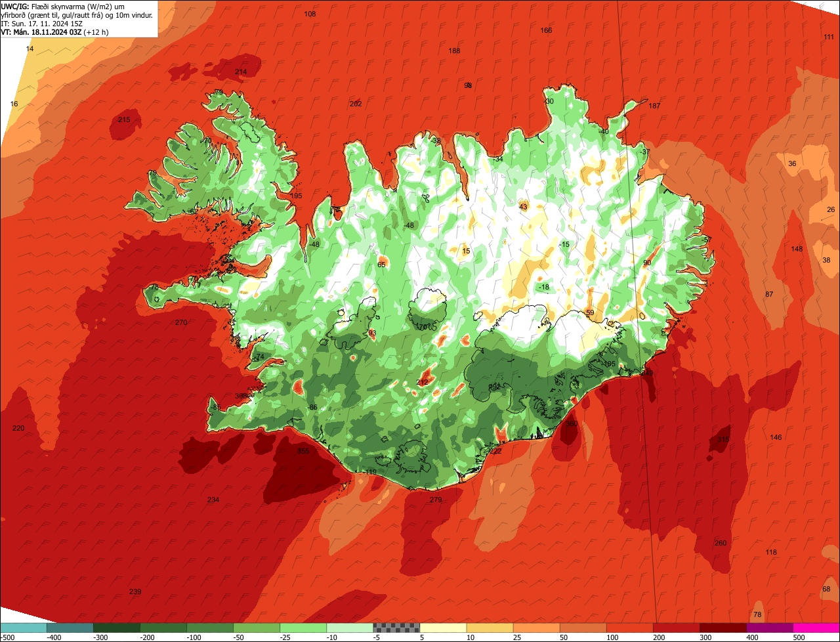
Task: Click the legend label '500'
Action: [x=799, y=637]
